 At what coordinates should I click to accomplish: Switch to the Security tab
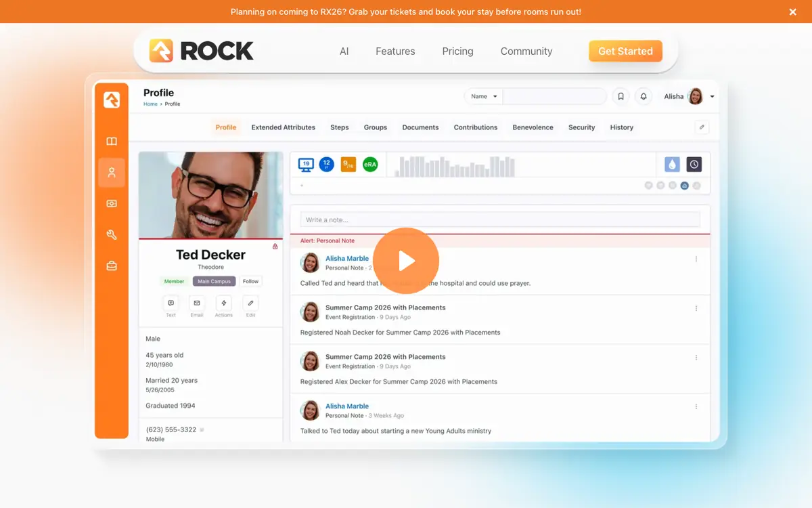tap(582, 127)
